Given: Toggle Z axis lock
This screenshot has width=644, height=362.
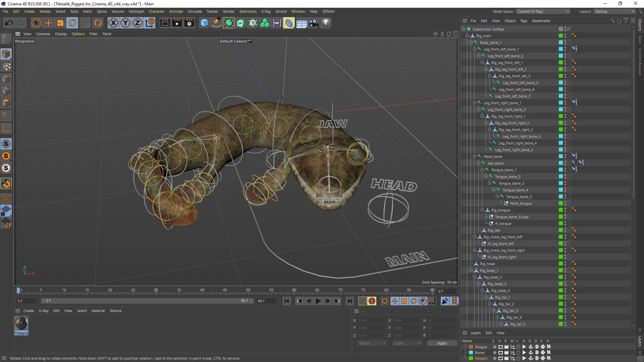Looking at the screenshot, I should [138, 23].
